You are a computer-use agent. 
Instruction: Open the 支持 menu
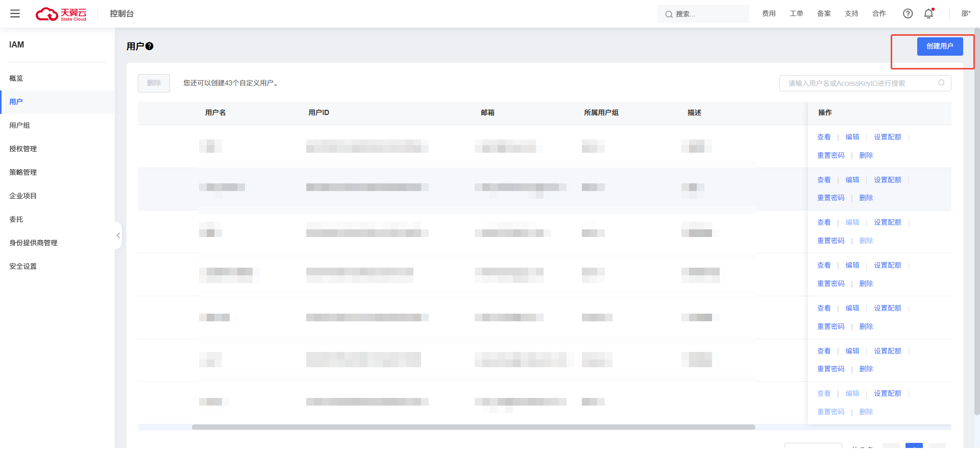(x=851, y=14)
